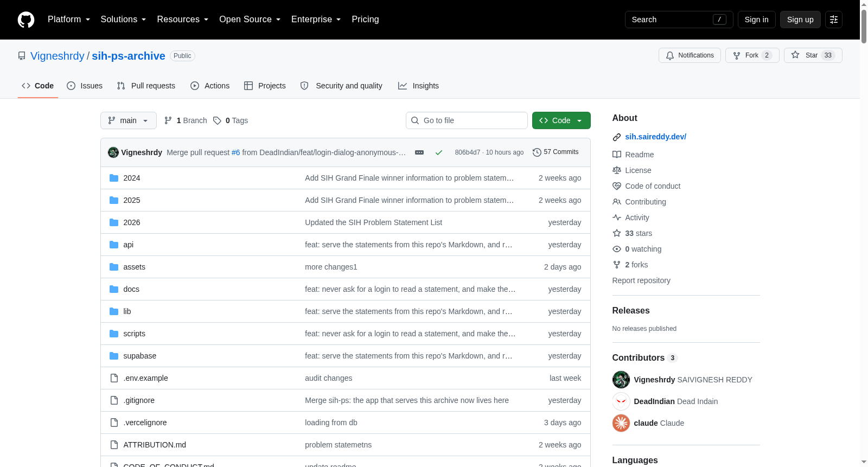Expand the Resources menu
The height and width of the screenshot is (467, 868).
coord(183,20)
